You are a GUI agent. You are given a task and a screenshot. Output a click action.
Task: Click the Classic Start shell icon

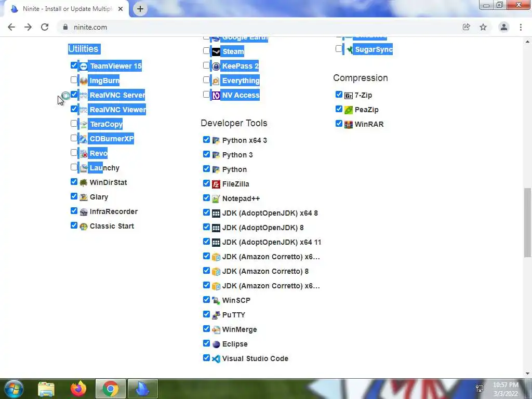(84, 227)
